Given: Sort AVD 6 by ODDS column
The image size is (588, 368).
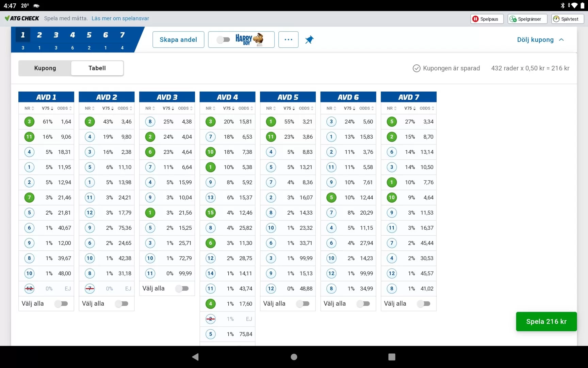Looking at the screenshot, I should (x=366, y=108).
